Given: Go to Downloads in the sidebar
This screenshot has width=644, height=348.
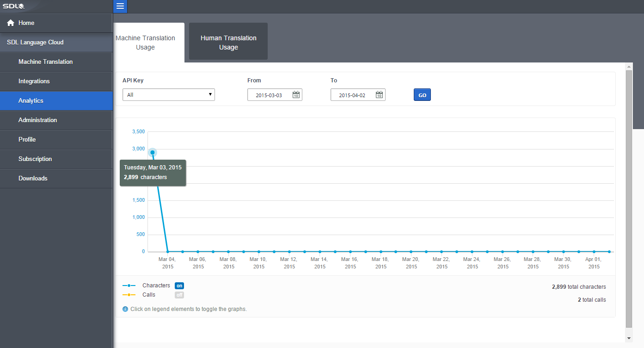Looking at the screenshot, I should (x=33, y=178).
